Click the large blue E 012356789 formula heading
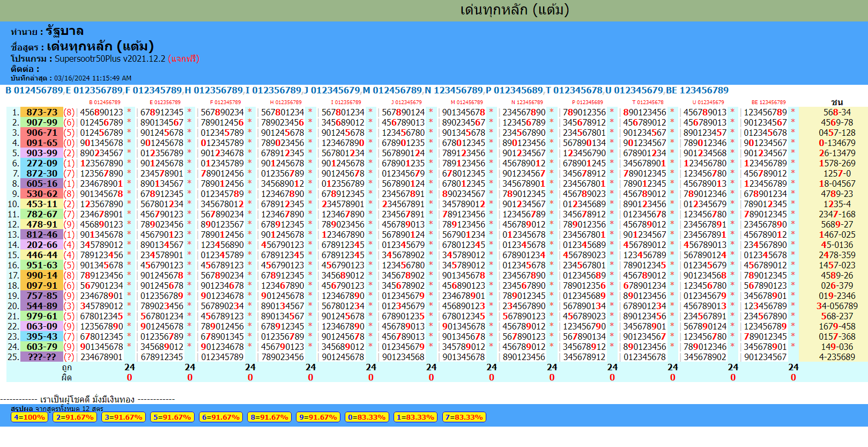The image size is (868, 447). (94, 90)
